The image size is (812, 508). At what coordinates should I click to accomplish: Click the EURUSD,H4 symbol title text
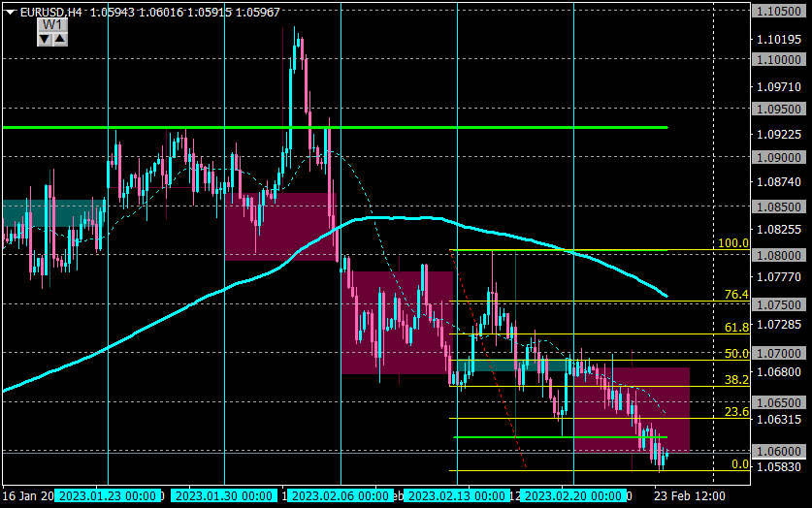(x=50, y=12)
